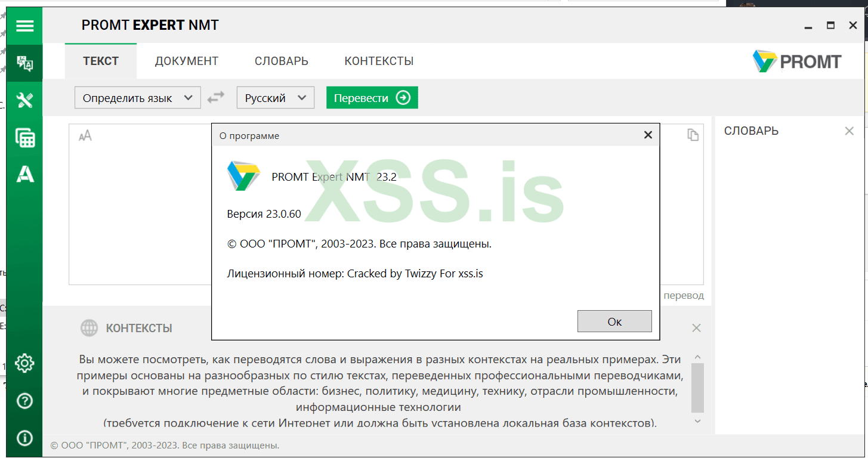Open settings via the gear icon
Screen dimensions: 868x461
click(24, 363)
